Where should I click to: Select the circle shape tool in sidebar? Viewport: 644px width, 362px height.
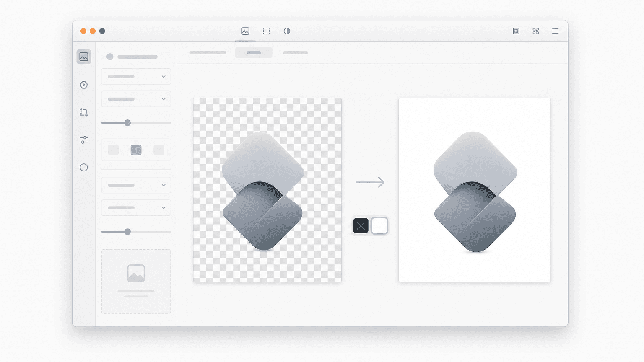click(x=84, y=168)
